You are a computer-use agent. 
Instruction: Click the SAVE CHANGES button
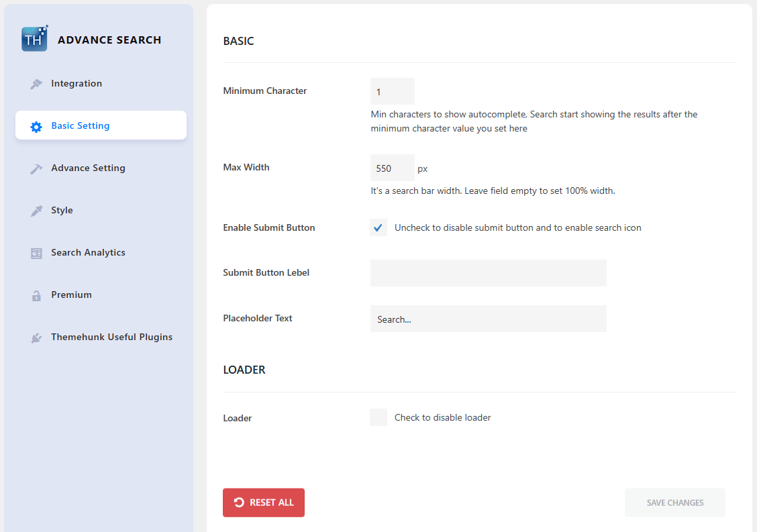(674, 502)
